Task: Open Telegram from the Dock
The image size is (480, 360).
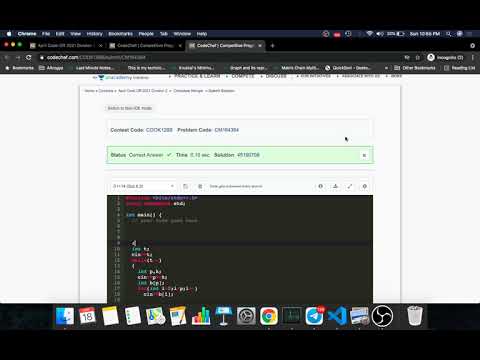Action: tap(314, 316)
